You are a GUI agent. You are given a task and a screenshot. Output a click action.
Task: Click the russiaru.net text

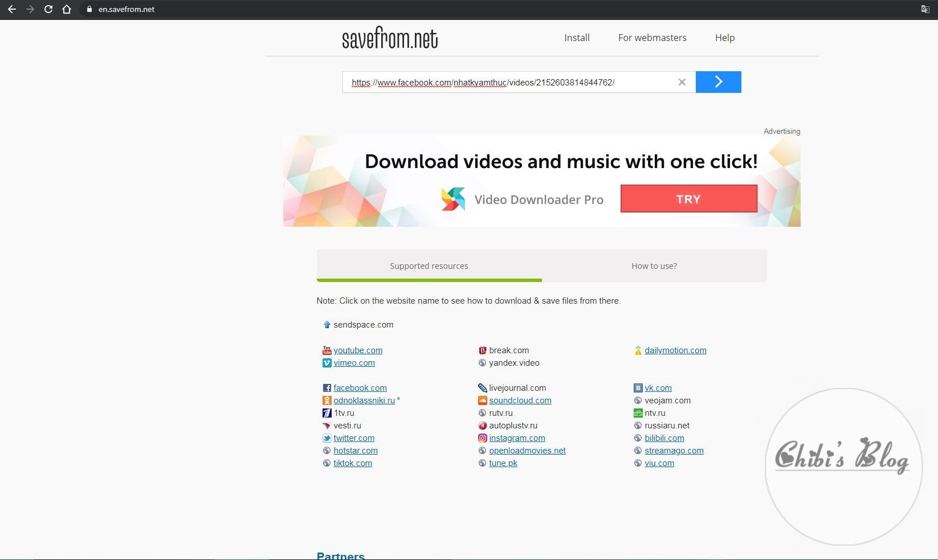point(667,426)
